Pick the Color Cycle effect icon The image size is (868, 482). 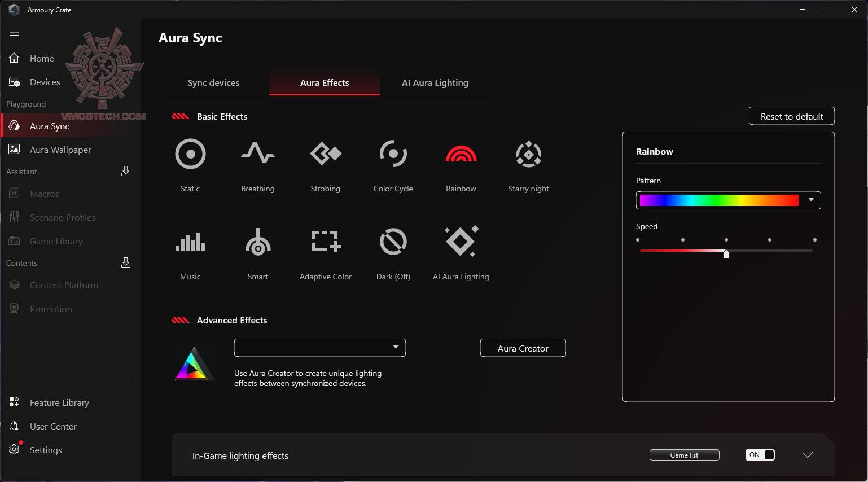[x=393, y=154]
